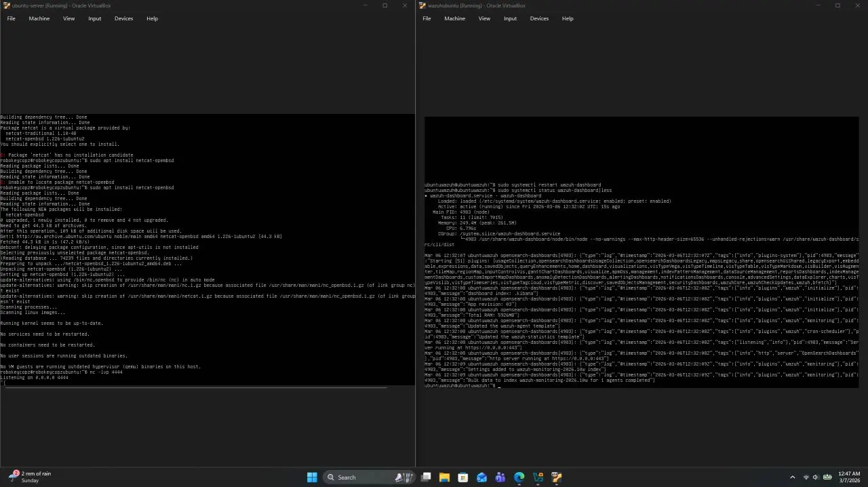Open Input menu in wazuhubuntu window

(511, 18)
